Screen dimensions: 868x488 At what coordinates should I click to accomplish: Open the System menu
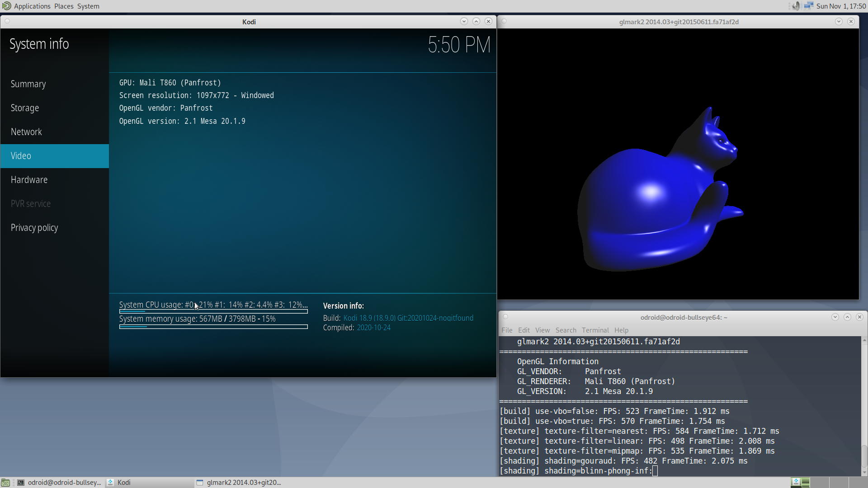[x=88, y=6]
